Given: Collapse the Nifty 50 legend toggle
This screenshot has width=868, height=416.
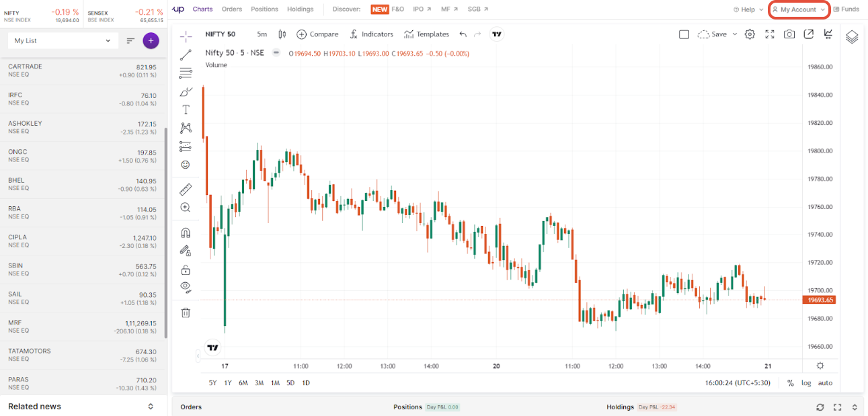Looking at the screenshot, I should (x=276, y=53).
